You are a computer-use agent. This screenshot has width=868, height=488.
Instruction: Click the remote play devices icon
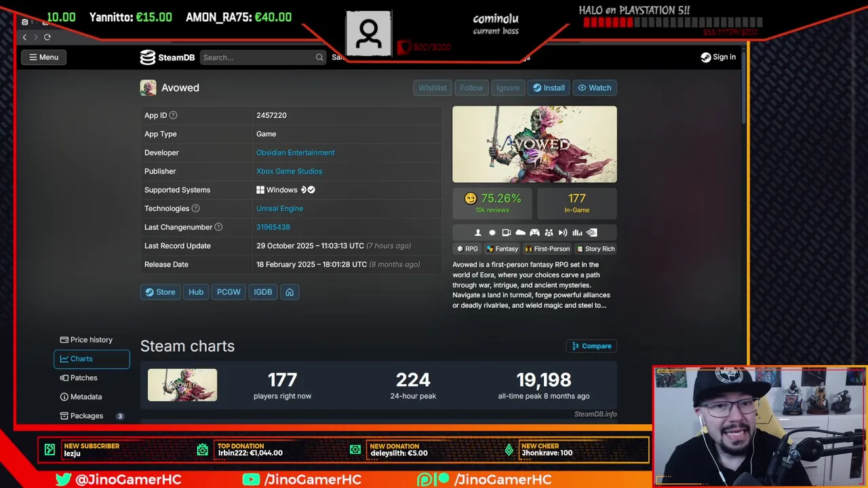pyautogui.click(x=507, y=232)
